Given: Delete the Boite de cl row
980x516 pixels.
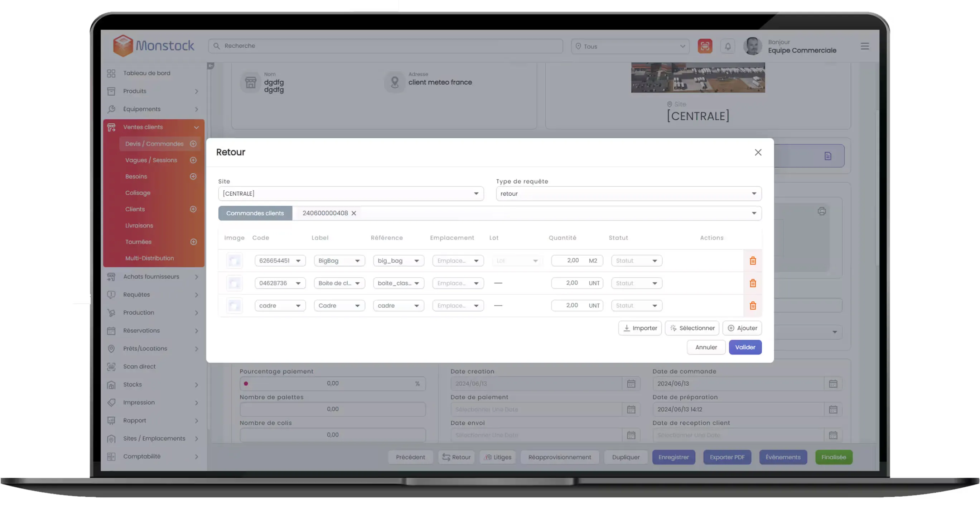Looking at the screenshot, I should [x=753, y=283].
